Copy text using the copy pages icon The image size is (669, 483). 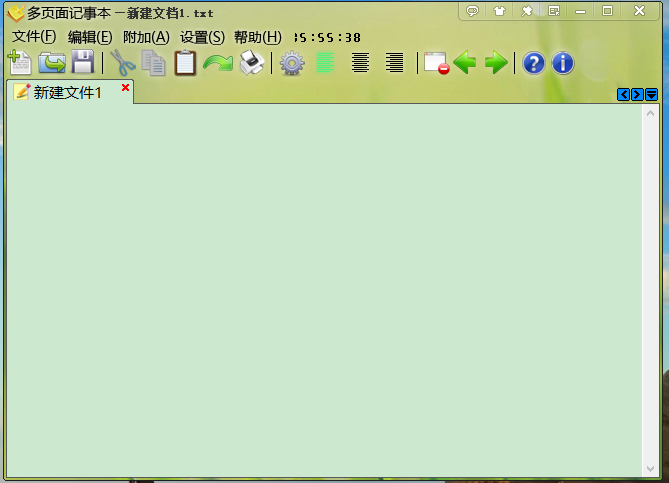pos(154,63)
